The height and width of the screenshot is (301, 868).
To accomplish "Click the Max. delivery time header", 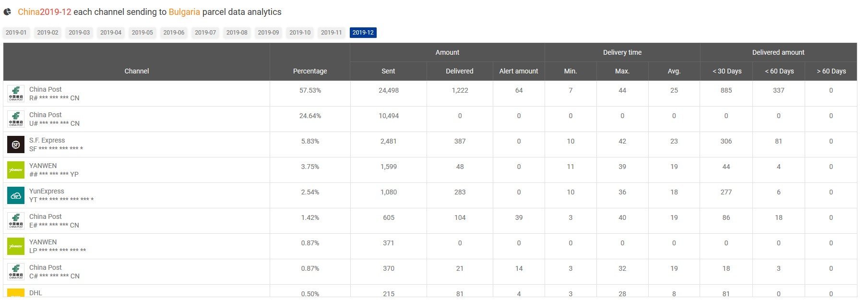I will coord(622,71).
